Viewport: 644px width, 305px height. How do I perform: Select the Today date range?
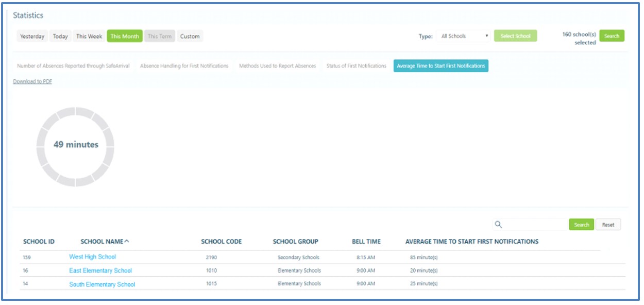click(60, 37)
